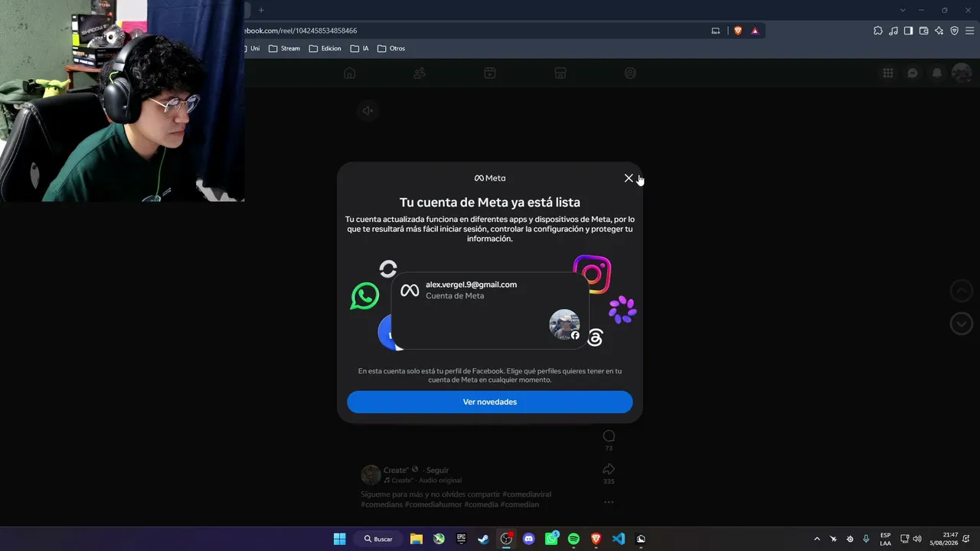Open the Brave main hamburger menu
The width and height of the screenshot is (980, 551).
pos(970,31)
